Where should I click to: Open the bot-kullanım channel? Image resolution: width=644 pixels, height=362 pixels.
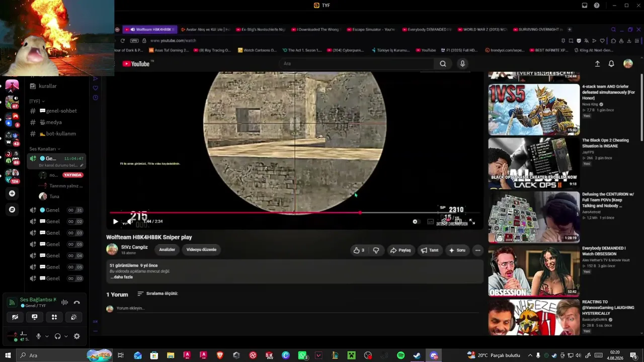[x=56, y=134]
